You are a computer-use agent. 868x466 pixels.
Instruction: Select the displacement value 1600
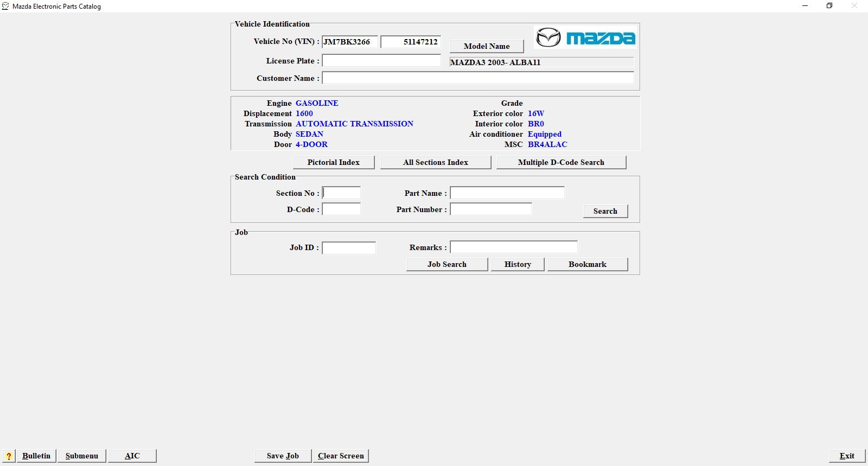304,113
